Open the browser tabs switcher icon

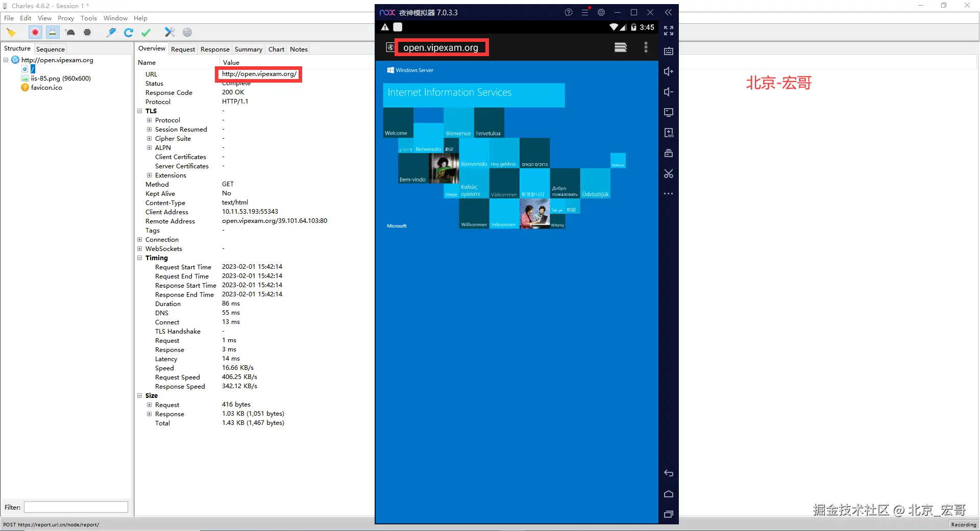(621, 47)
